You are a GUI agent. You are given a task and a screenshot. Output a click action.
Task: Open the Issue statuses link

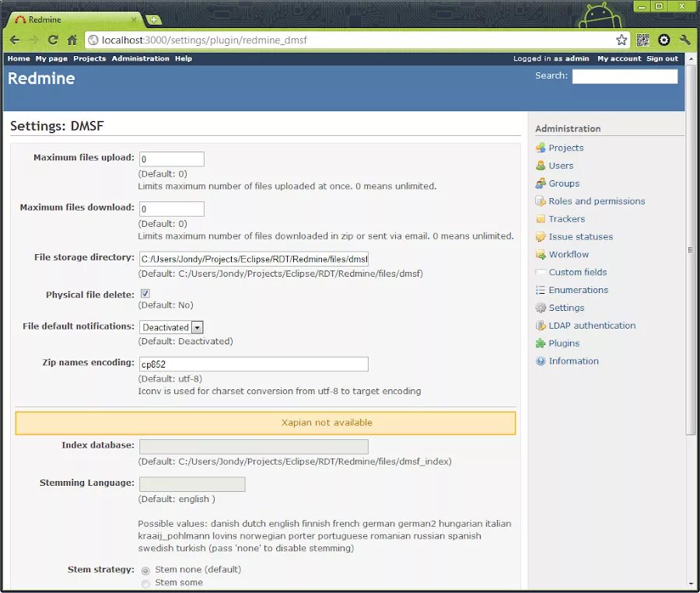click(581, 237)
